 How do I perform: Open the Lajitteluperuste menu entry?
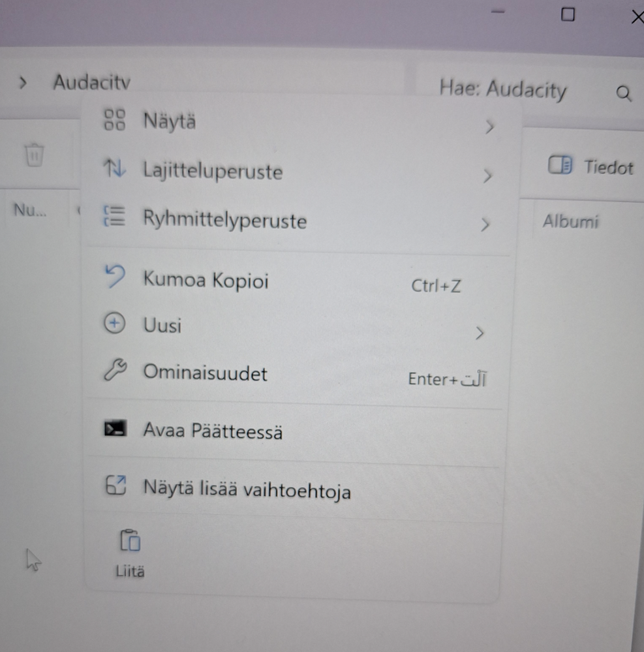click(298, 172)
